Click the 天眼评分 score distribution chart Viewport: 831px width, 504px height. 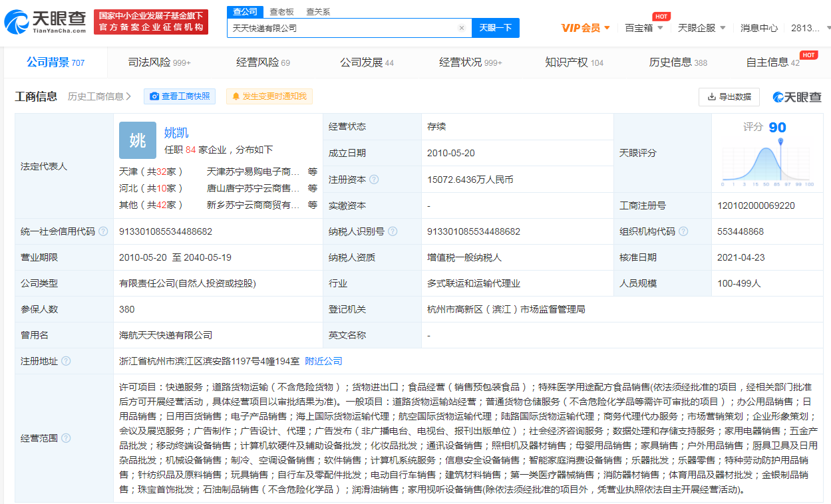767,162
